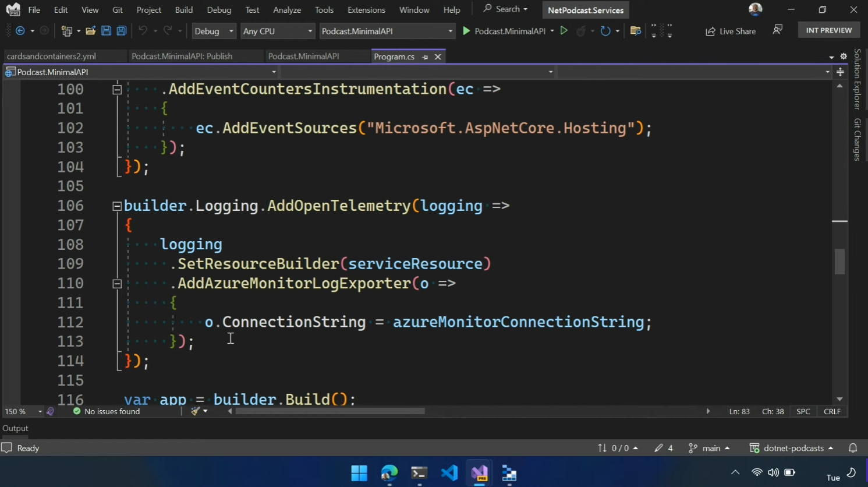Open Visual Studio Code from the taskbar

(x=449, y=473)
